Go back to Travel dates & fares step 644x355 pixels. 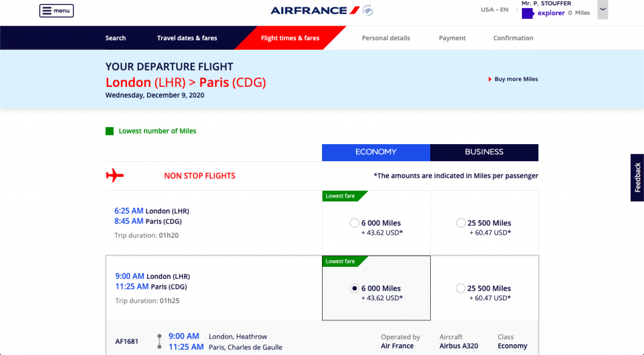pyautogui.click(x=187, y=38)
